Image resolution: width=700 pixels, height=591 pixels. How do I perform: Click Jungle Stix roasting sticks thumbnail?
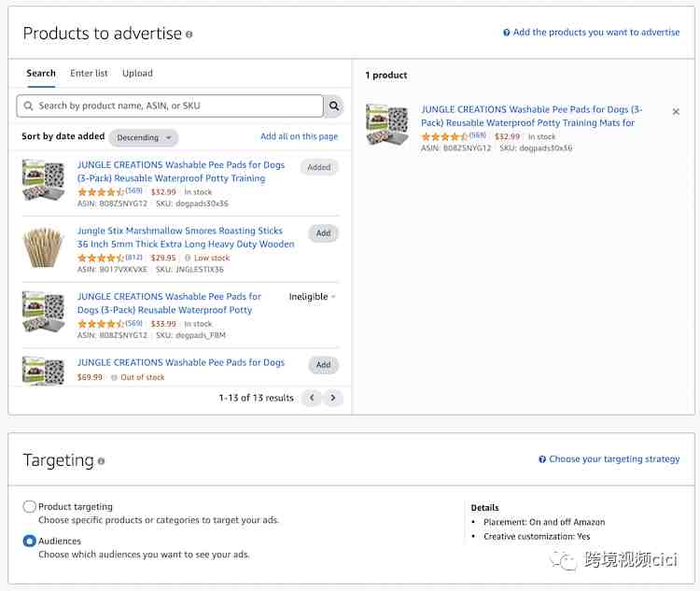coord(43,247)
